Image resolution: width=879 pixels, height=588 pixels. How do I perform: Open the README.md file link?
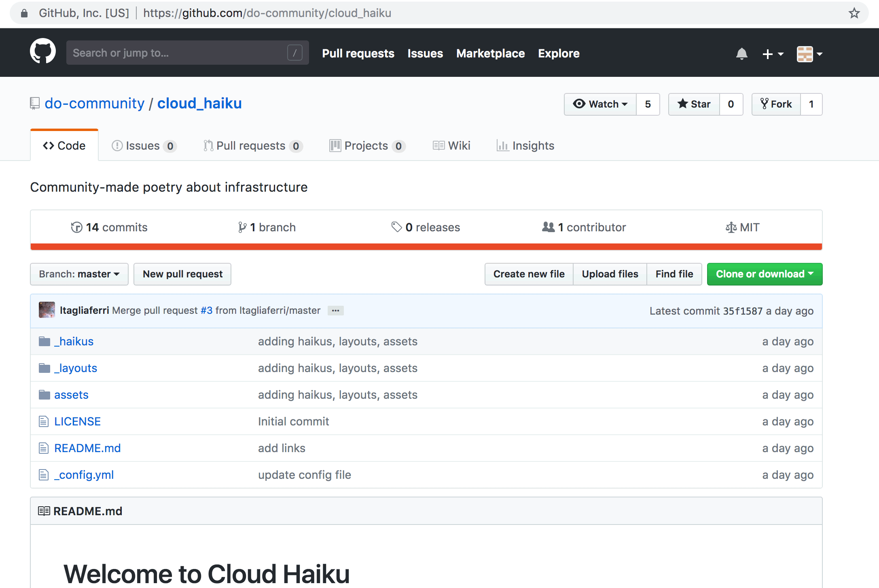(87, 448)
